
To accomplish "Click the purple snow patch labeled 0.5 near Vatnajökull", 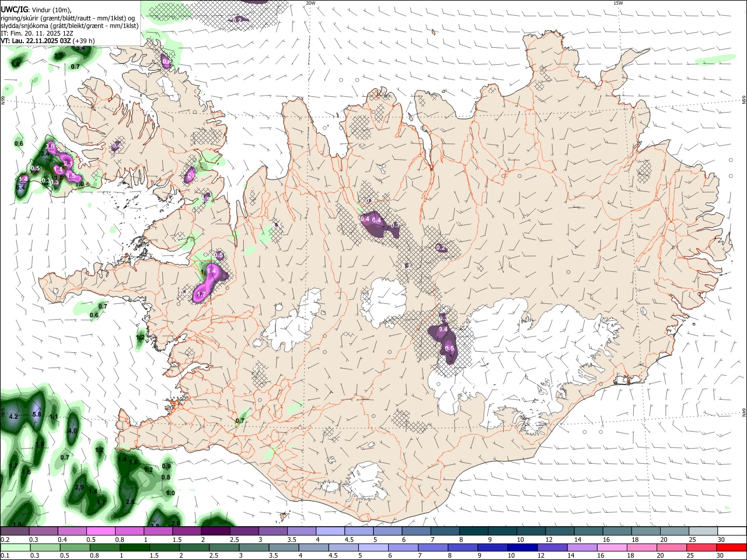I will [449, 349].
